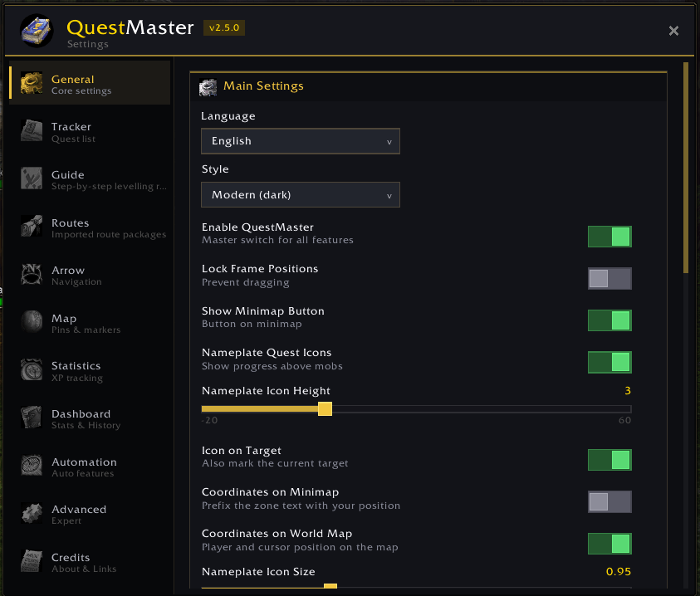Open the Map globe icon
This screenshot has height=596, width=700.
pos(32,322)
